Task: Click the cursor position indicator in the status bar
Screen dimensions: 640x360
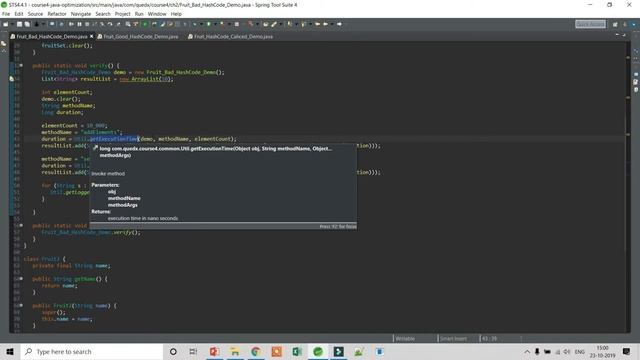Action: pyautogui.click(x=489, y=338)
